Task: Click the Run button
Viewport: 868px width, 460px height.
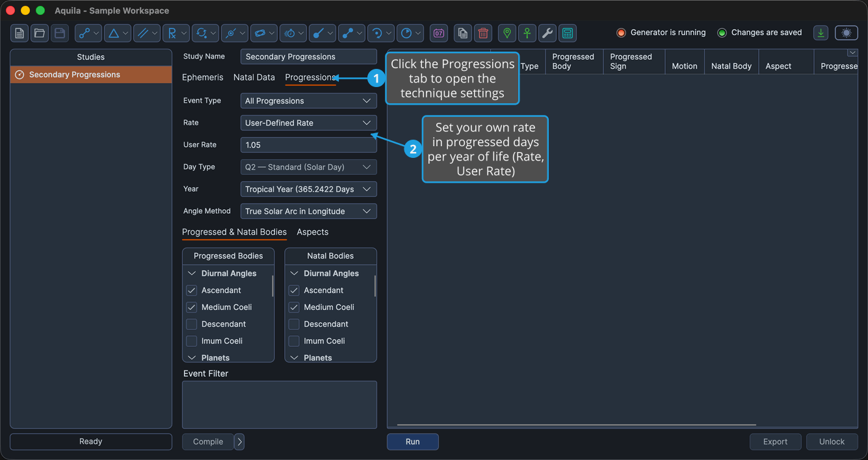Action: click(x=413, y=442)
